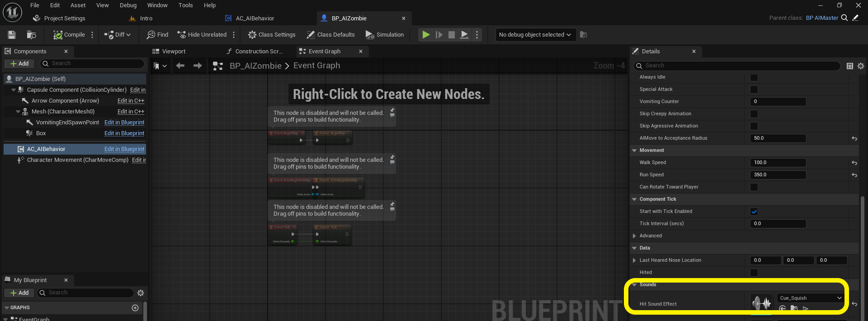This screenshot has width=868, height=321.
Task: Uncheck Start with Tick Enabled
Action: pos(754,212)
